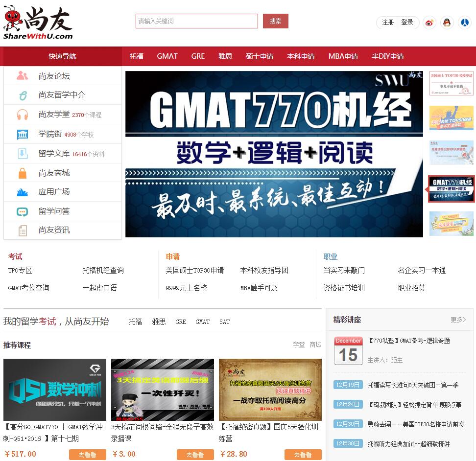
Task: Switch recommended courses to 学堂
Action: tap(299, 345)
